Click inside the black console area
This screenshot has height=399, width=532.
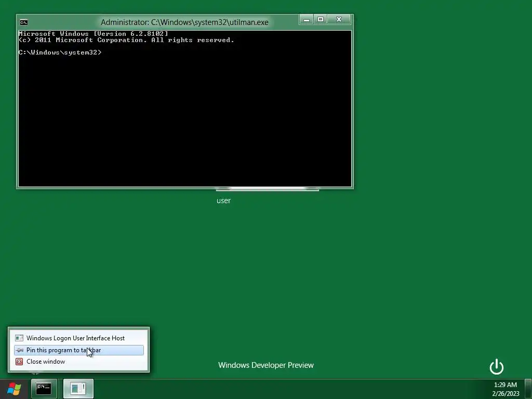185,109
